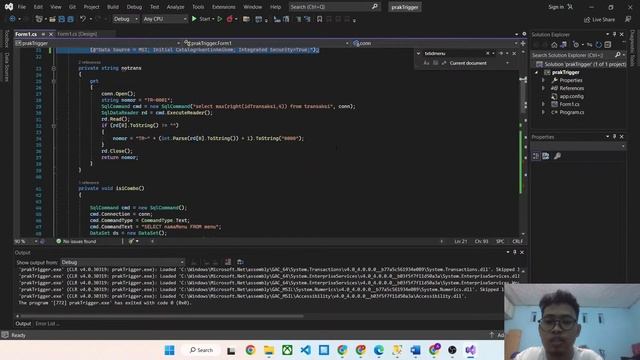The width and height of the screenshot is (640, 360).
Task: Click Solution Explorer search magnifier icon
Action: (x=618, y=55)
